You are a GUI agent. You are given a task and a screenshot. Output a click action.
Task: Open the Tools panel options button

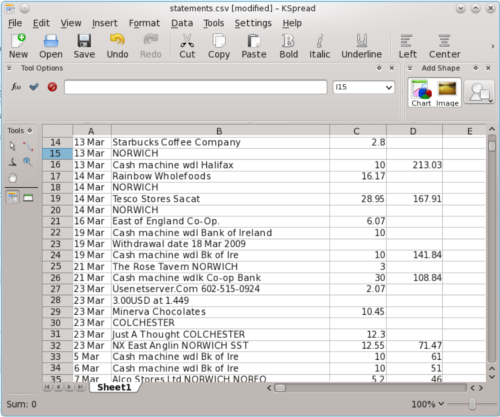tap(30, 130)
